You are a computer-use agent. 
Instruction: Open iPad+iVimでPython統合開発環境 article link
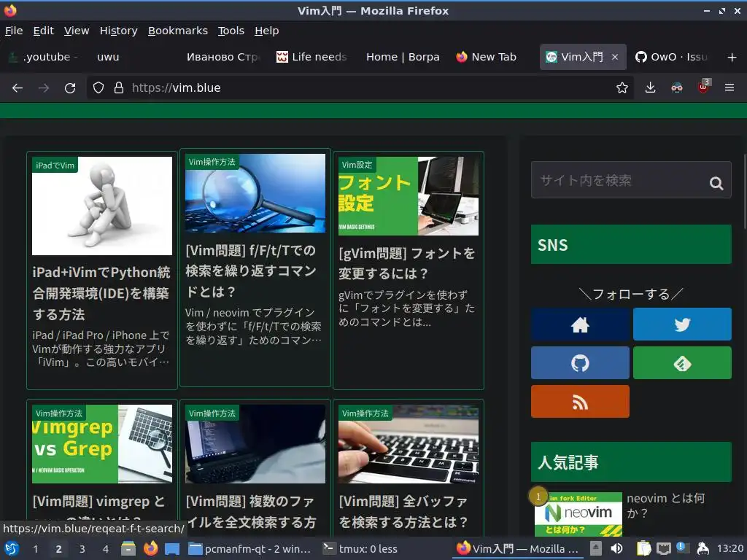point(101,293)
